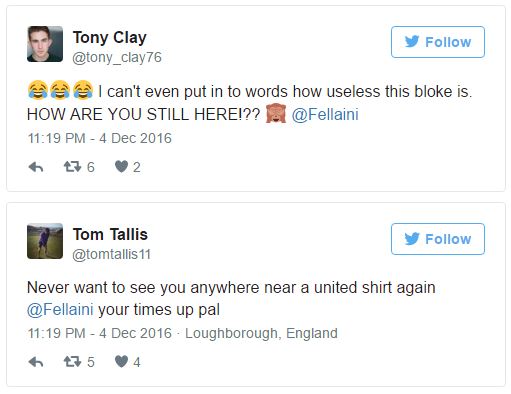Reply to Tony Clay's tweet
Screen dimensions: 511x394
[36, 167]
